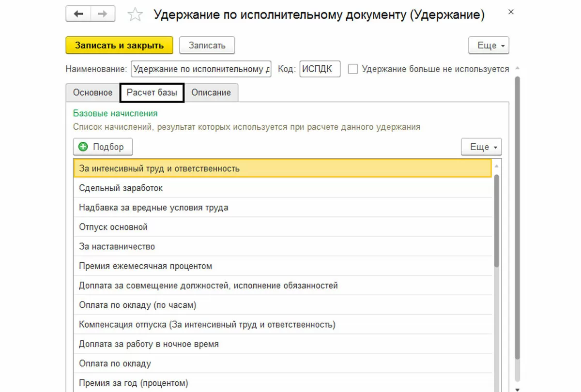Select row За наставничество
The height and width of the screenshot is (392, 581).
[283, 246]
